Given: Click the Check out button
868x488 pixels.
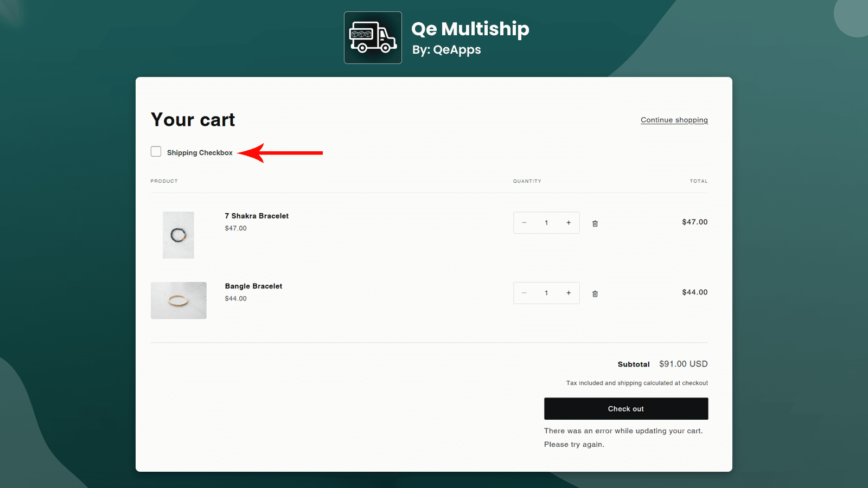Looking at the screenshot, I should click(626, 408).
